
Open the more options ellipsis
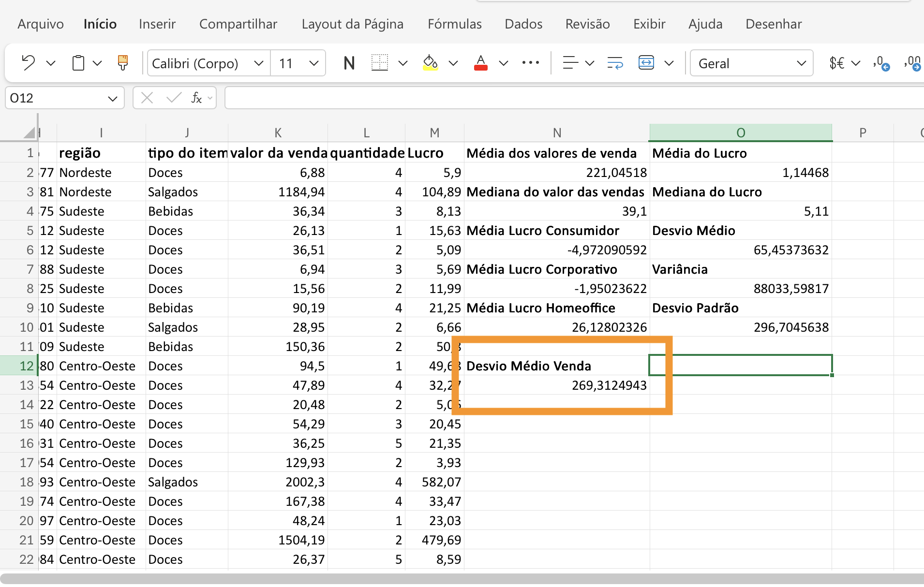531,63
